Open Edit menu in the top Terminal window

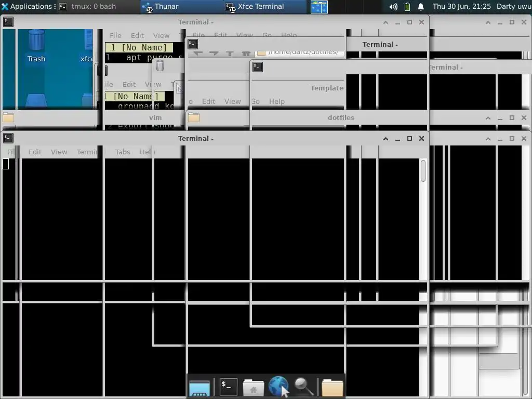137,35
